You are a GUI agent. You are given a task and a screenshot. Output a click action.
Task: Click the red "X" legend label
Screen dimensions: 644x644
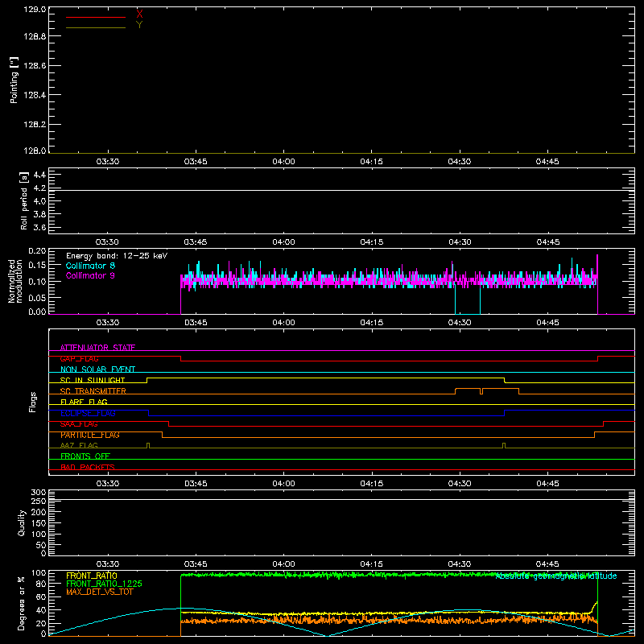pos(139,14)
